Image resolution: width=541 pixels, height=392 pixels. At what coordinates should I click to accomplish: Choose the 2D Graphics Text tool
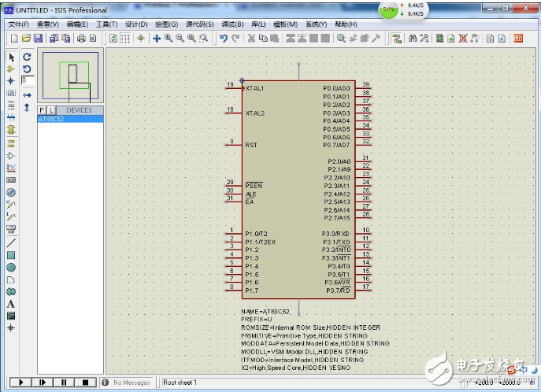[11, 303]
